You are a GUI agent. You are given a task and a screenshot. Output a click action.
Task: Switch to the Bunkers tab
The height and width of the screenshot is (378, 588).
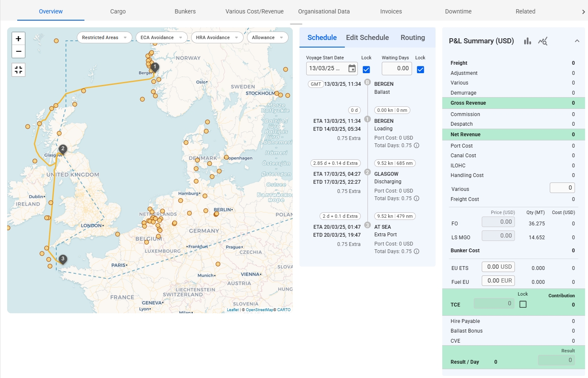tap(185, 11)
